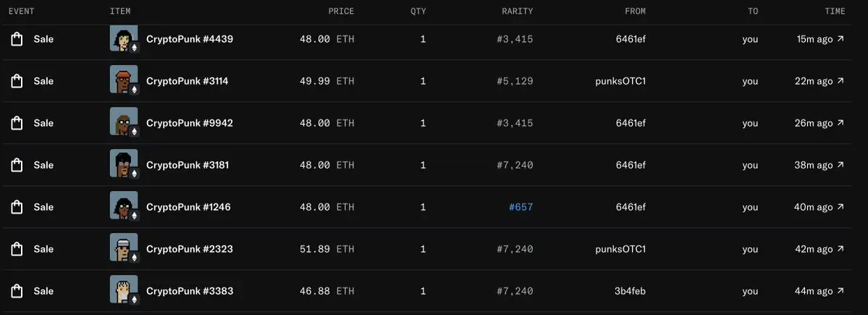Click the sale bag icon for CryptoPunk #1246
This screenshot has width=868, height=315.
[17, 207]
